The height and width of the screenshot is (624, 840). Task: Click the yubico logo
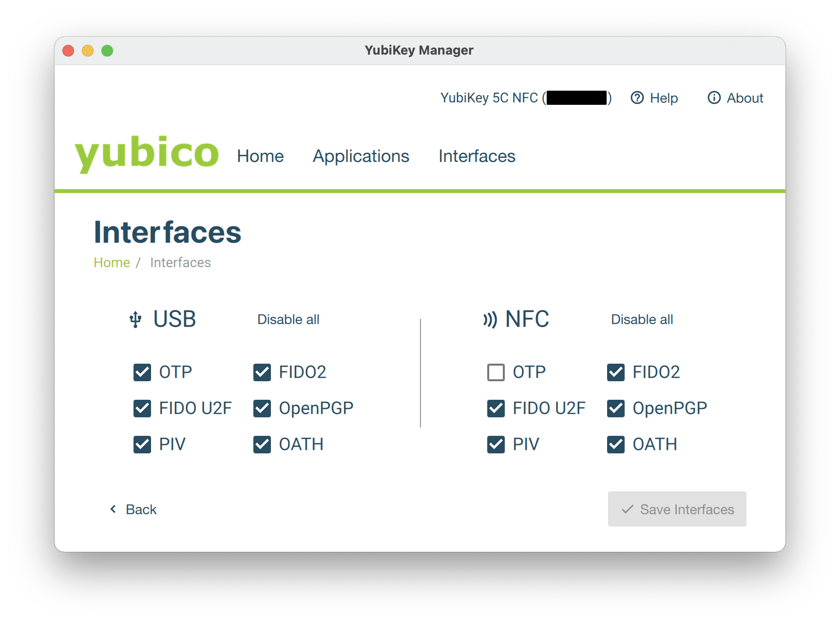point(147,154)
